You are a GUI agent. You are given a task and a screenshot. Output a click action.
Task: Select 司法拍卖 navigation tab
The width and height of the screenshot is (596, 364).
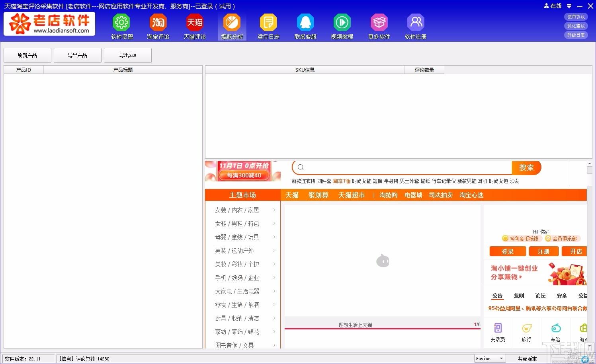[x=441, y=195]
